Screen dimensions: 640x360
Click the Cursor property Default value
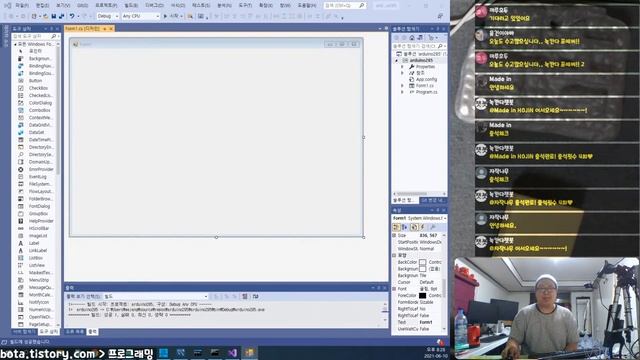[427, 282]
